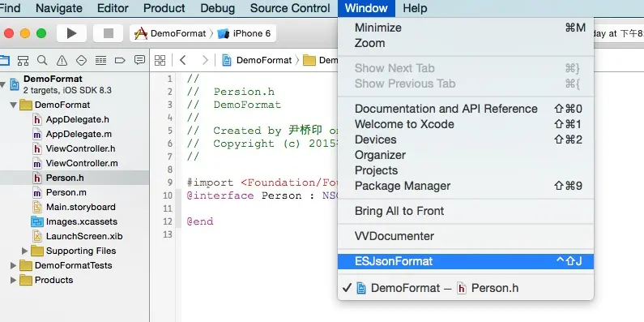Select ViewController.h file
The image size is (644, 322).
pyautogui.click(x=75, y=148)
